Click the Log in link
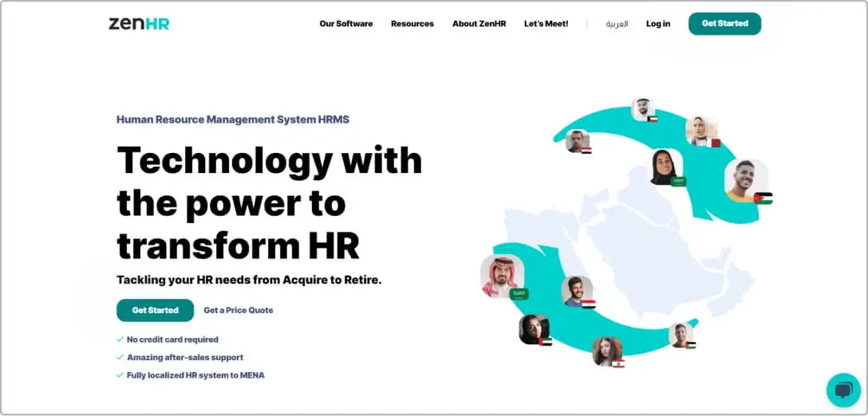The height and width of the screenshot is (416, 868). [657, 24]
